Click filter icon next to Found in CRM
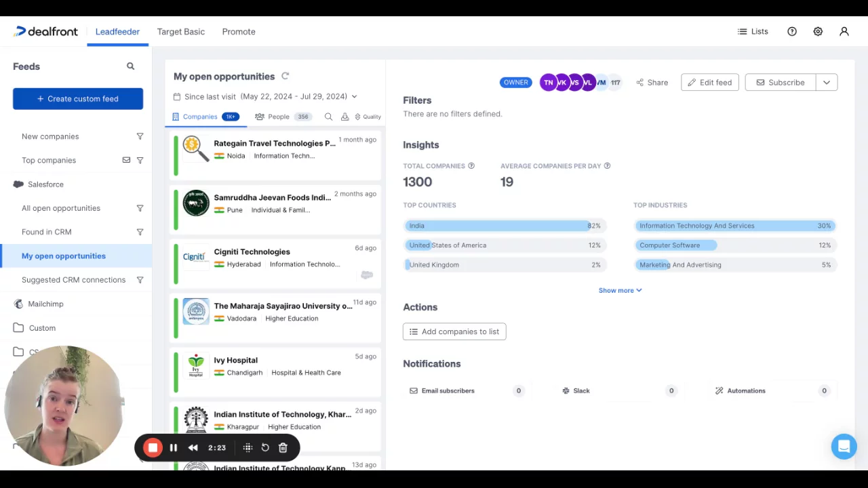This screenshot has width=868, height=488. 140,232
